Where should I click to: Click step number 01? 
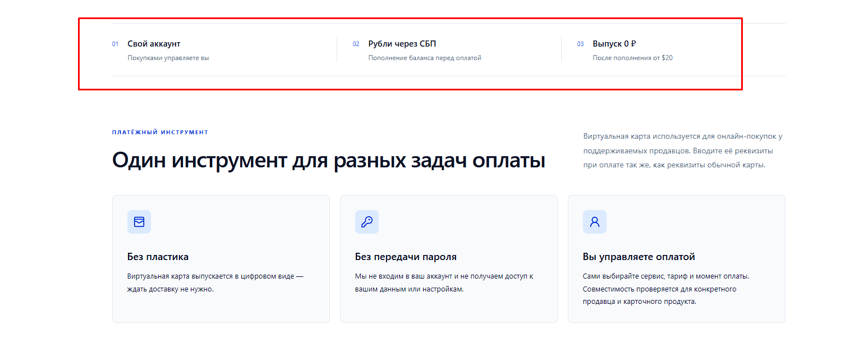click(116, 44)
